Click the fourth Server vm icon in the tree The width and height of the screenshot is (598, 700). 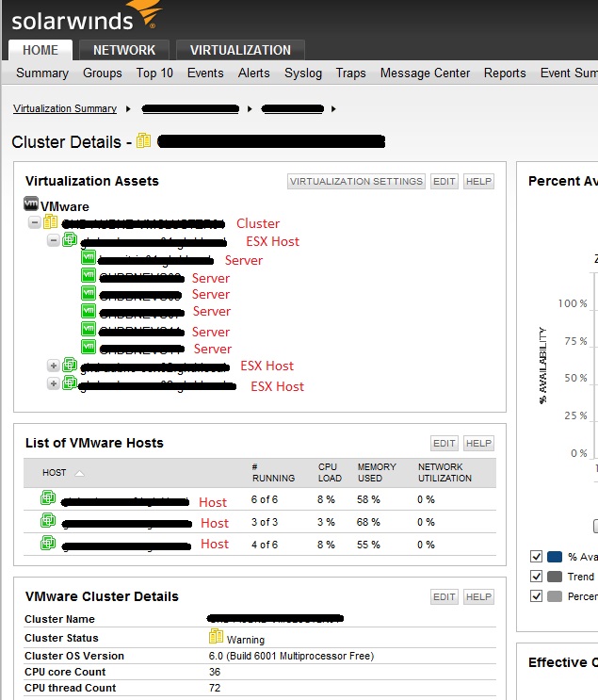pyautogui.click(x=89, y=311)
